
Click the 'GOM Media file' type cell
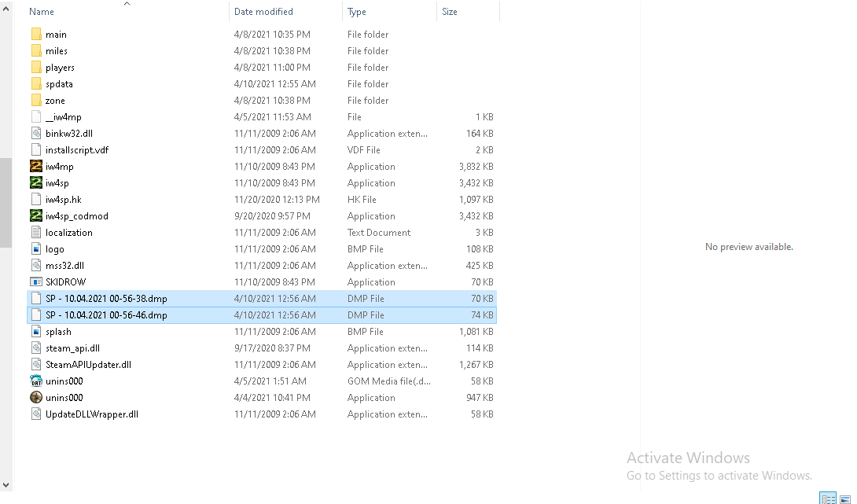389,381
